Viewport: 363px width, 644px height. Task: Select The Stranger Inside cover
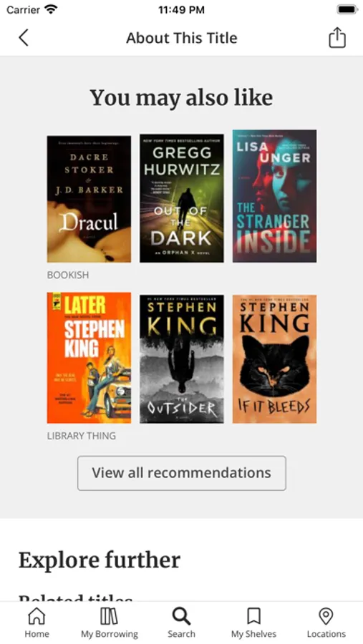(275, 196)
